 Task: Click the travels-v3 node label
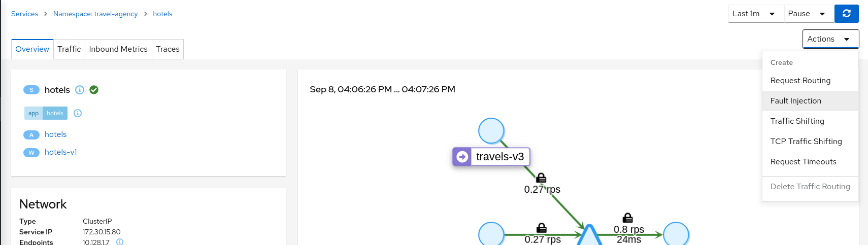pos(500,157)
